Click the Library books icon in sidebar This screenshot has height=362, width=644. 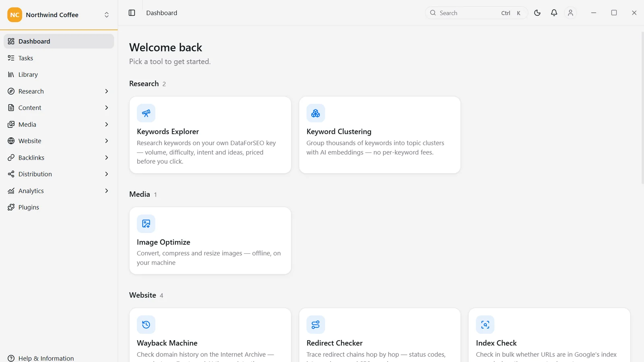click(11, 74)
